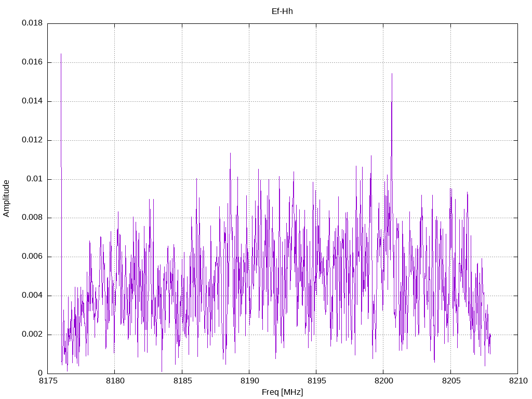Select the y-axis tick label 0.004
532x399 pixels.
[32, 295]
